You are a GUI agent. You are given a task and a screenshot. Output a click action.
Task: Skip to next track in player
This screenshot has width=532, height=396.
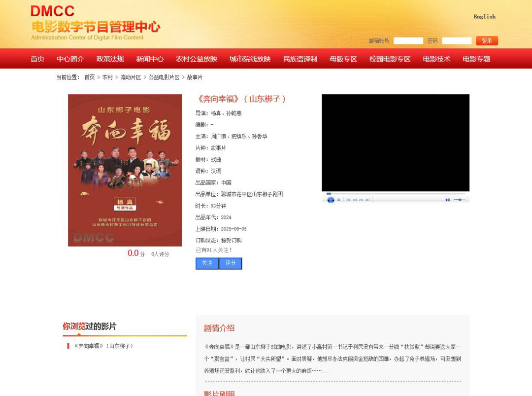tap(368, 200)
